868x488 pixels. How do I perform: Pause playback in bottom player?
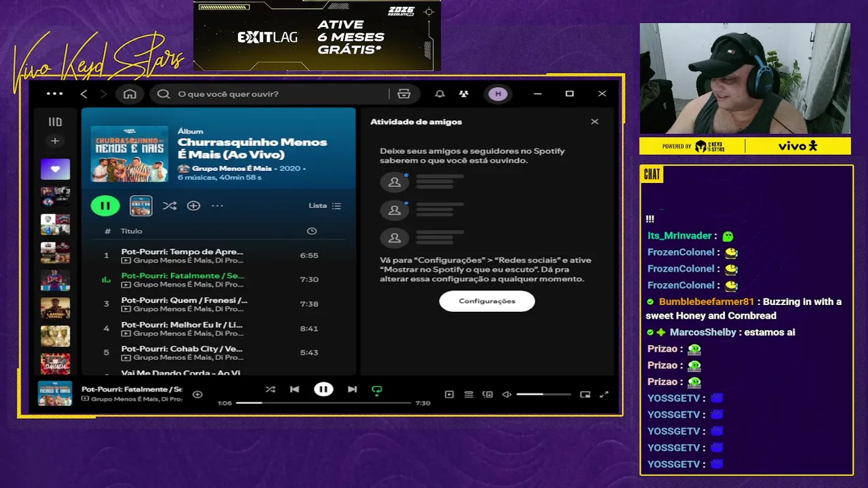point(323,389)
